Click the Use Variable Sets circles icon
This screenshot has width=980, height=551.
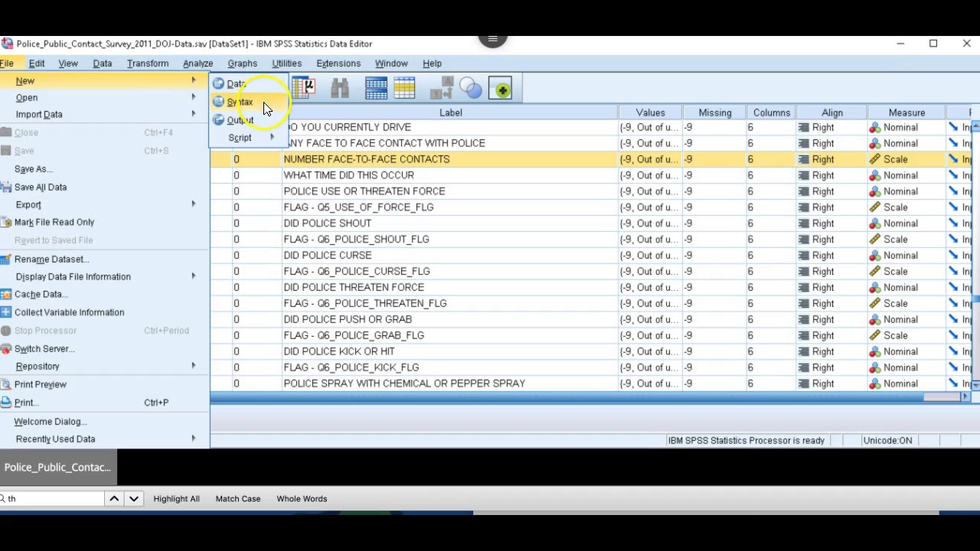[471, 89]
